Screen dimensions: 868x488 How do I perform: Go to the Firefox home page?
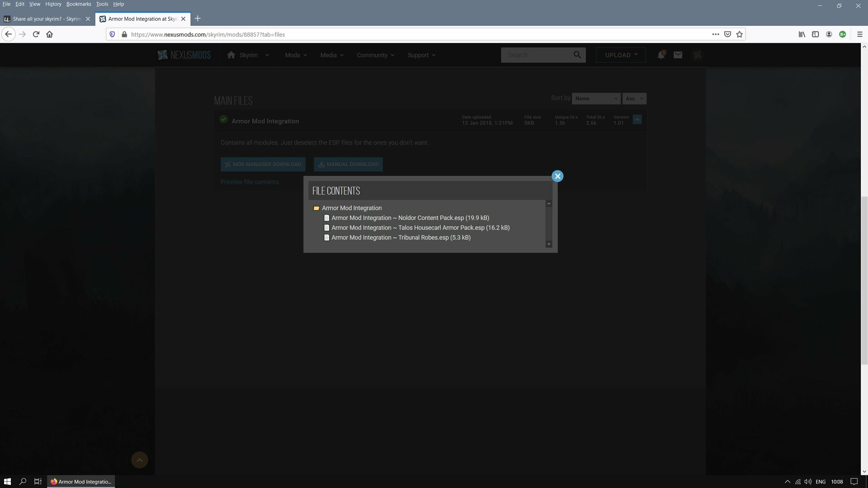[x=50, y=34]
